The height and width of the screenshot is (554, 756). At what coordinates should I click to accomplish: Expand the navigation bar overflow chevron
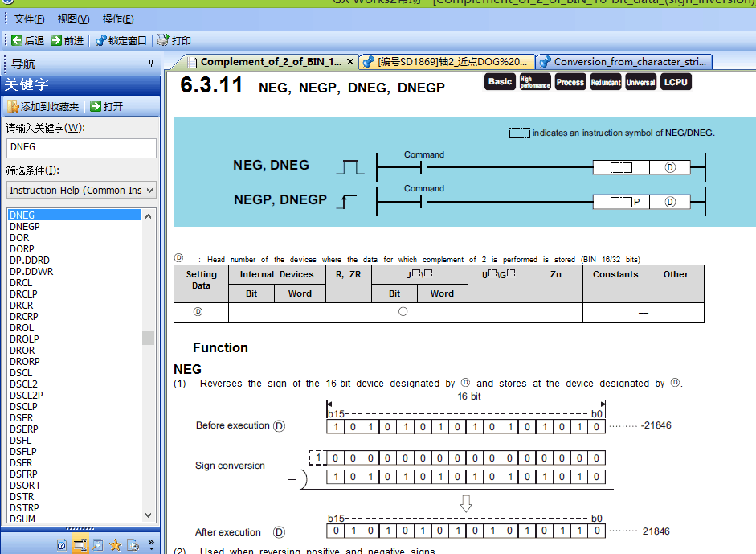(151, 544)
